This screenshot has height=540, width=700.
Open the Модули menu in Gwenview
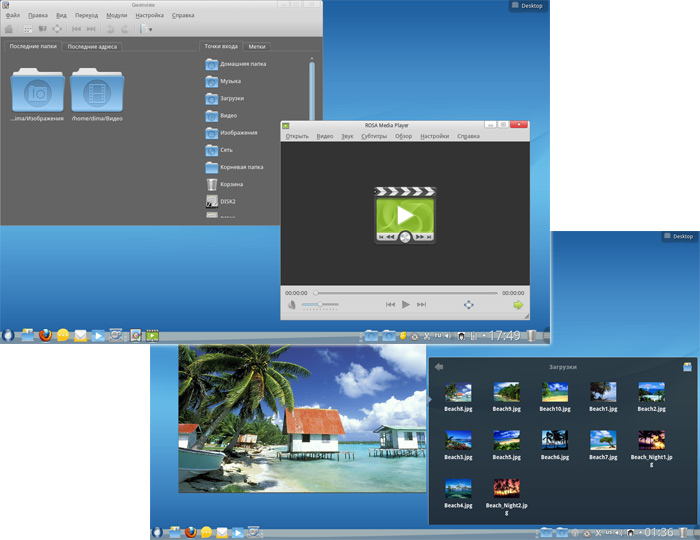(x=117, y=15)
